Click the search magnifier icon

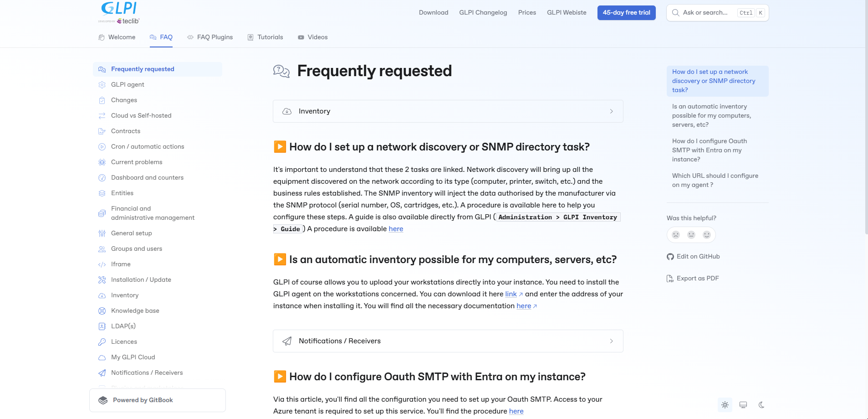point(676,13)
